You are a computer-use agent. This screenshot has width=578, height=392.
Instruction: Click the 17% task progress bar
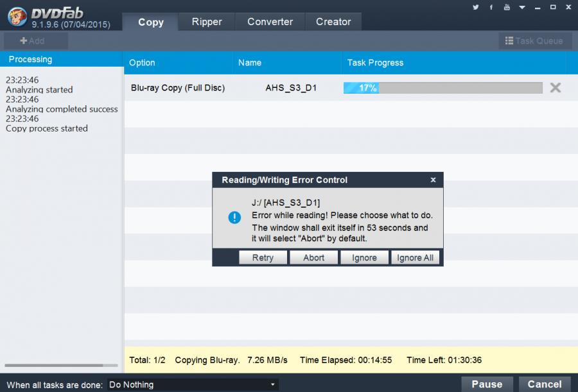[x=442, y=88]
